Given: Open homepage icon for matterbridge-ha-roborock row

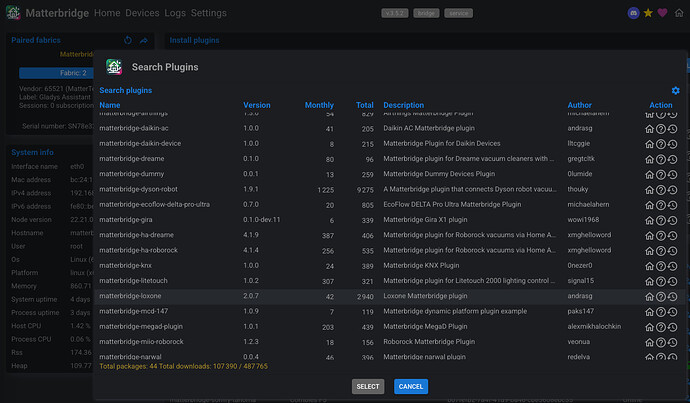Looking at the screenshot, I should (649, 251).
